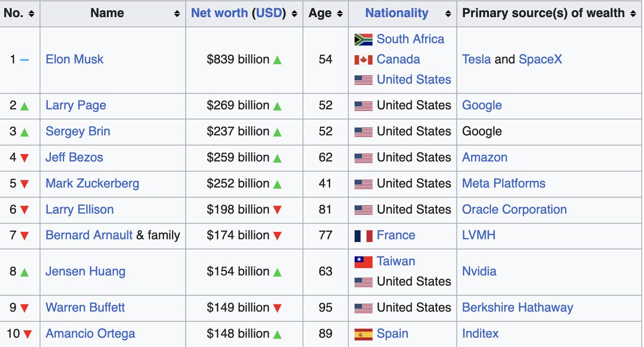Open the Inditex link
Viewport: 644px width, 347px height.
480,334
